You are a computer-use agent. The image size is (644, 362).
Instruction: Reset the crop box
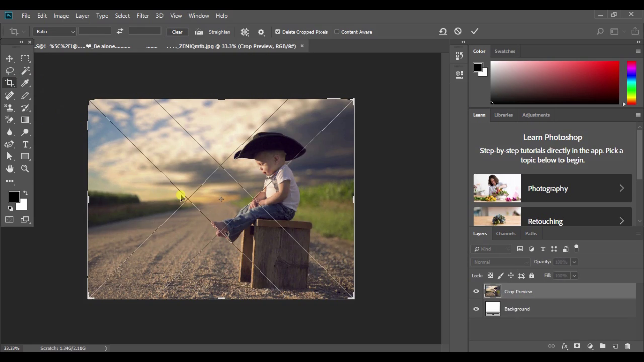coord(443,31)
